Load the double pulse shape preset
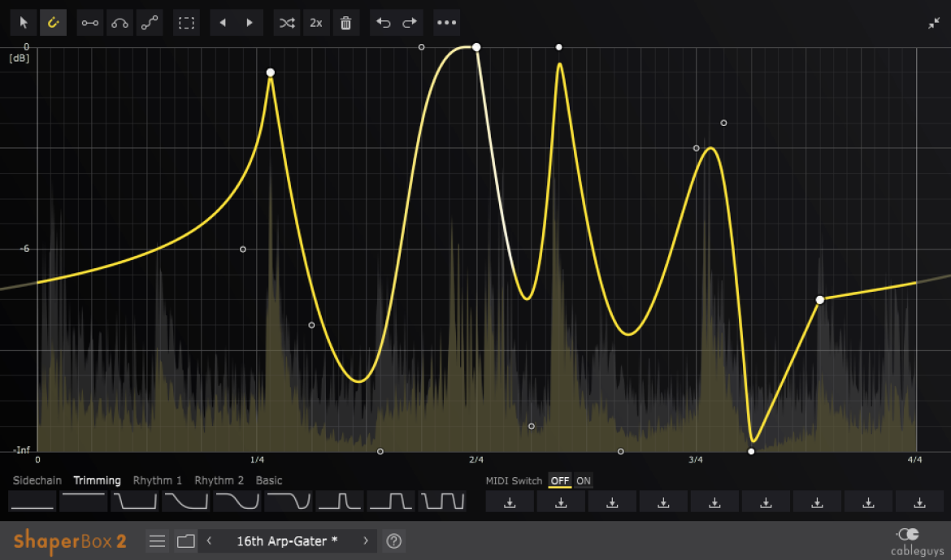 point(442,501)
